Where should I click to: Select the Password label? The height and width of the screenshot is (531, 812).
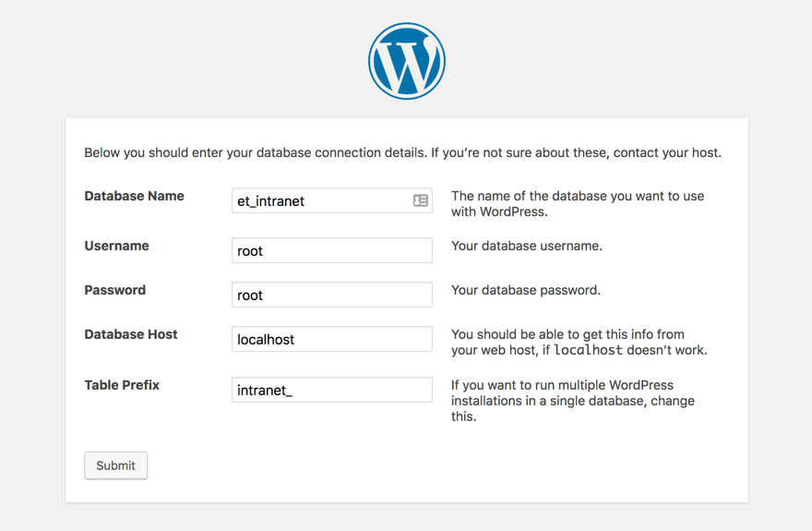[x=114, y=290]
